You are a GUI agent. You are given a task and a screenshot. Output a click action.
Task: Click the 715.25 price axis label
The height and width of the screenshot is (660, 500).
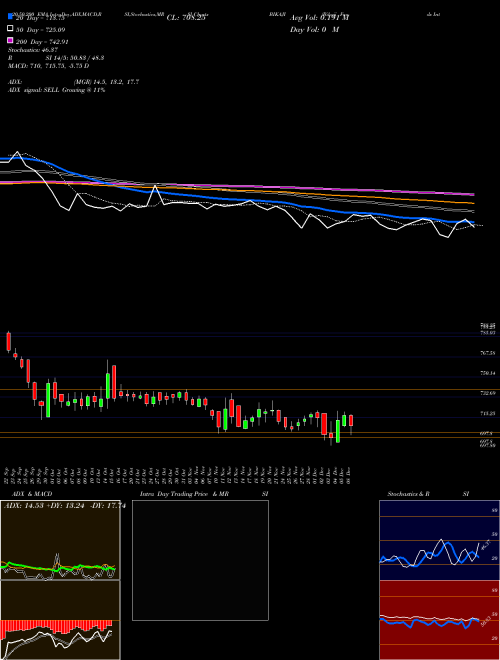[488, 414]
